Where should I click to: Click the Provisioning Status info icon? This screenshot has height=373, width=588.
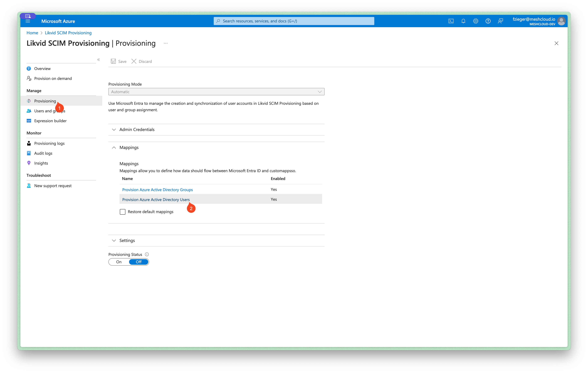147,254
